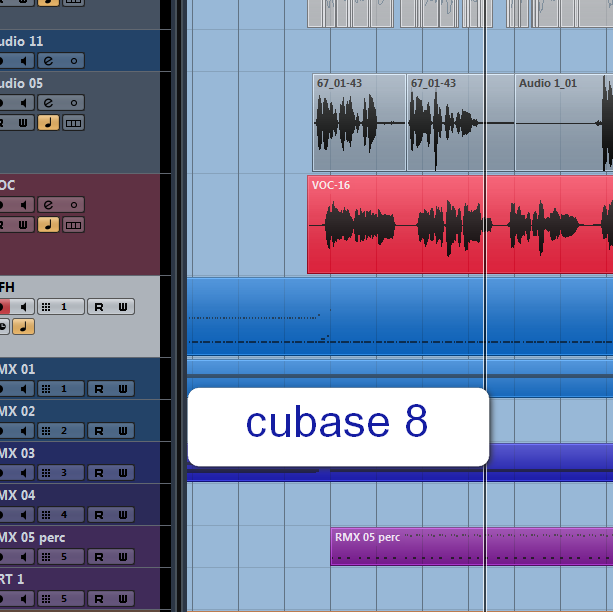
Task: Open MIDI channel 2 selector on RMX 02
Action: click(61, 431)
